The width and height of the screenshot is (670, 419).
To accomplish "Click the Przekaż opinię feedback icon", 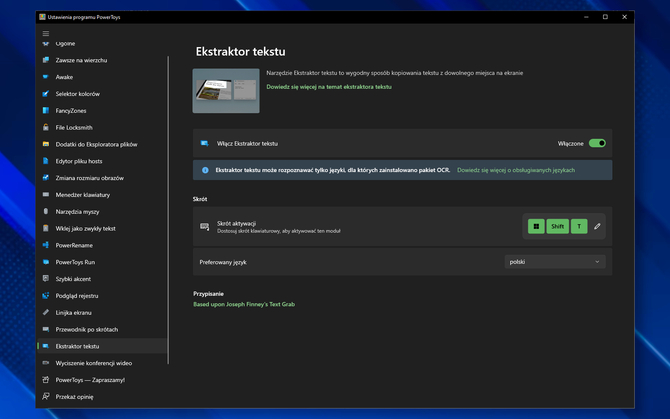I will click(x=46, y=397).
